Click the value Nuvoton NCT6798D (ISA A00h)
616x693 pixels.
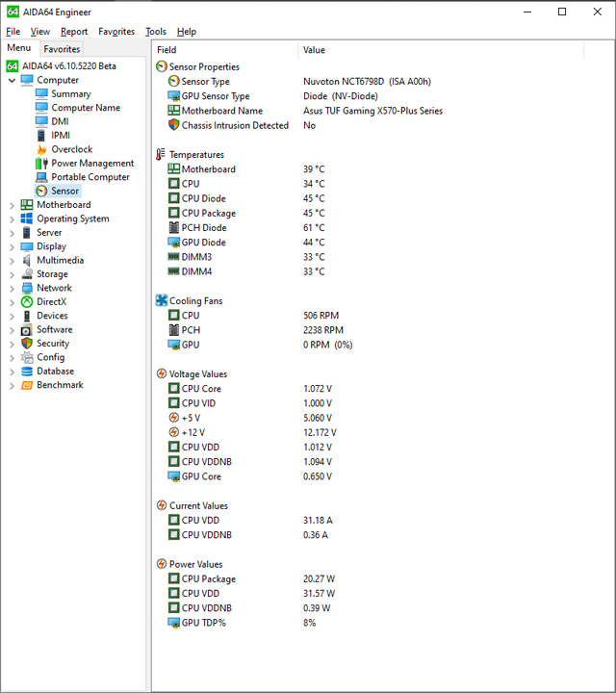pyautogui.click(x=367, y=81)
